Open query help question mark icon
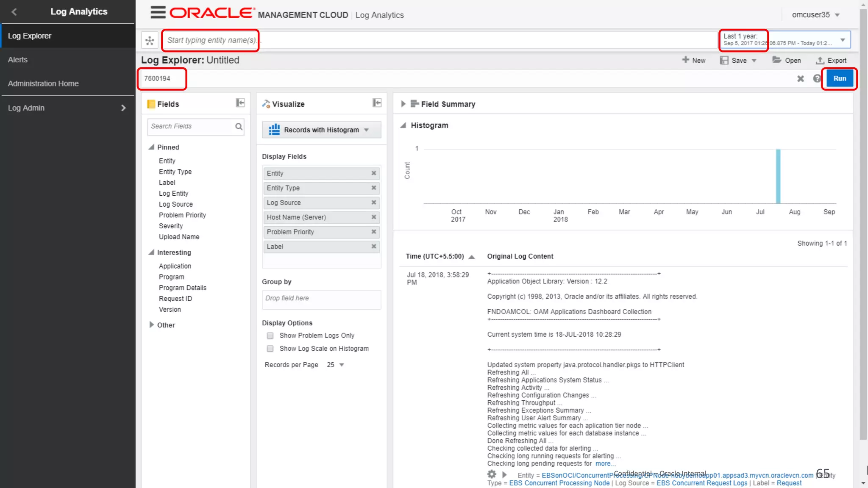 coord(817,78)
